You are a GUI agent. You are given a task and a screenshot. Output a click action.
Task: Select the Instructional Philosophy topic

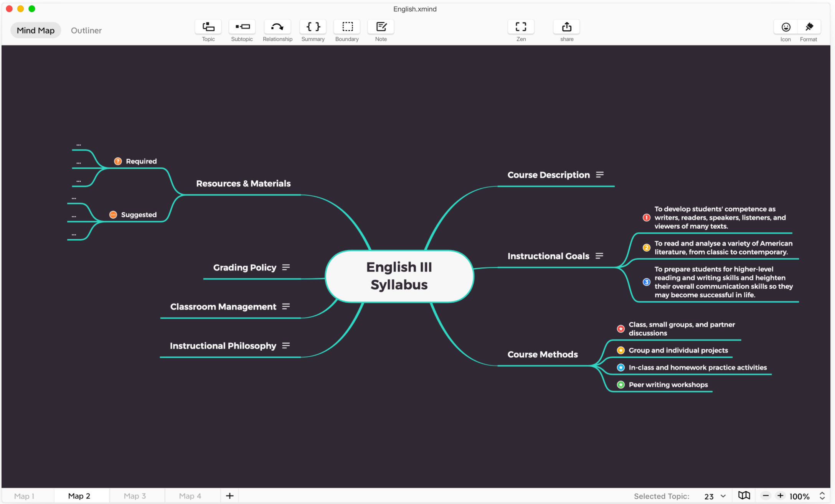(223, 346)
